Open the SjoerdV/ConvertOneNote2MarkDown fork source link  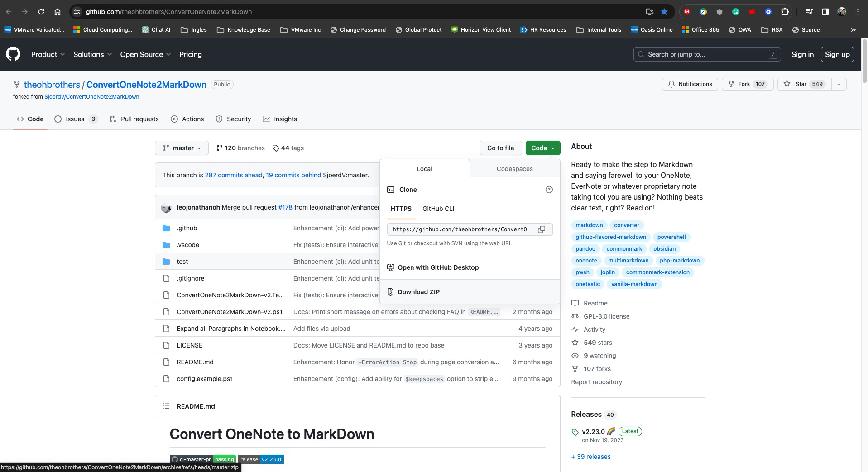click(92, 97)
